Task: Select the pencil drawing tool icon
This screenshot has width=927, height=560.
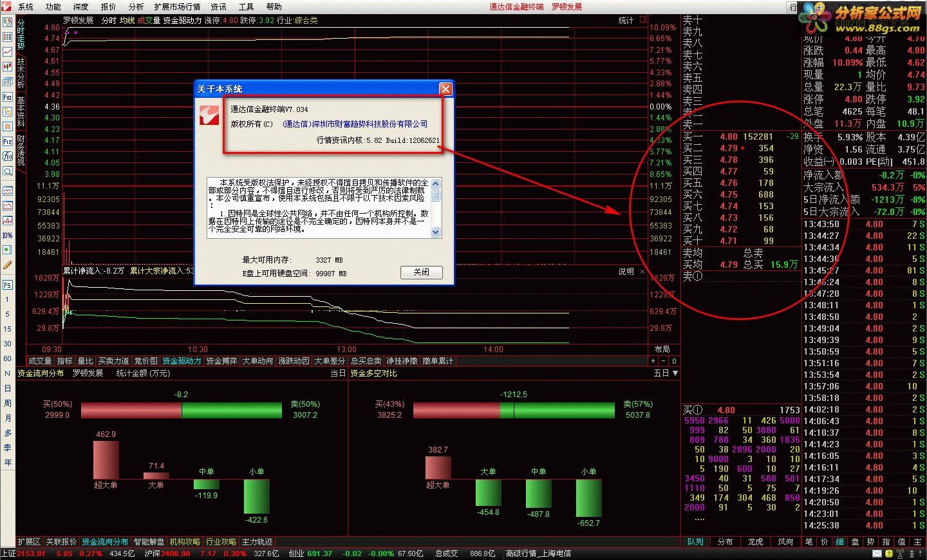Action: point(8,265)
